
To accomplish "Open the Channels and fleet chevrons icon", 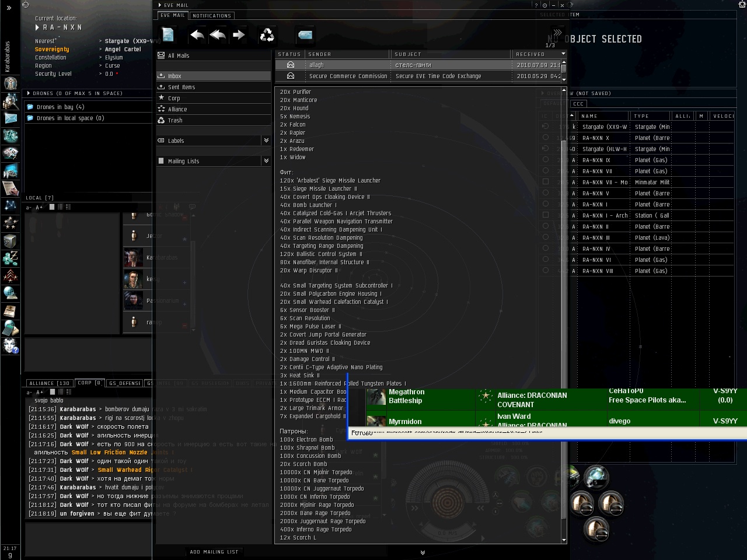I will pyautogui.click(x=10, y=275).
